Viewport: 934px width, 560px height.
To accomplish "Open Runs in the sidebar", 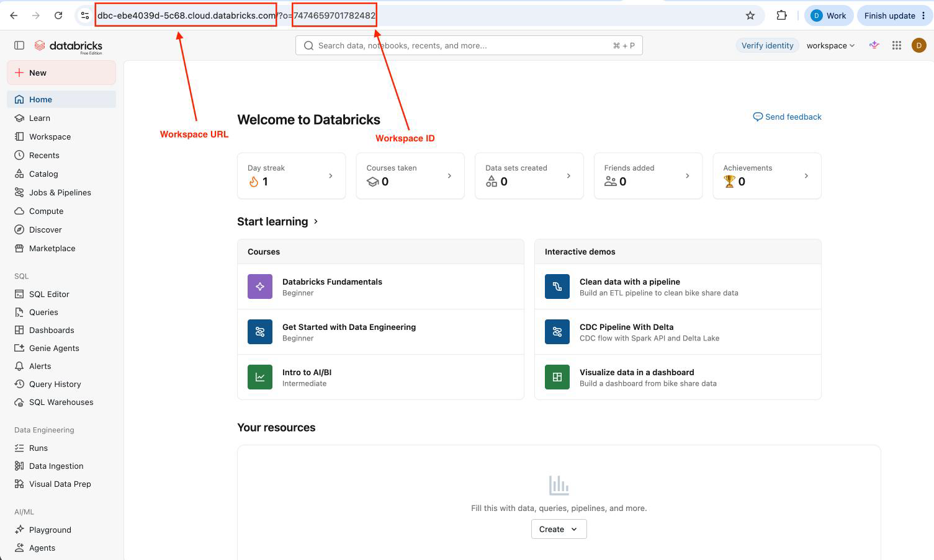I will pyautogui.click(x=61, y=448).
